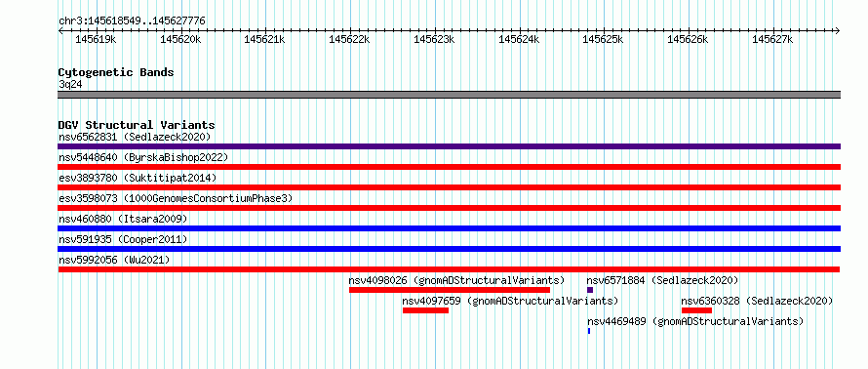Click the 145620k ruler tick
The height and width of the screenshot is (369, 868).
(x=180, y=39)
